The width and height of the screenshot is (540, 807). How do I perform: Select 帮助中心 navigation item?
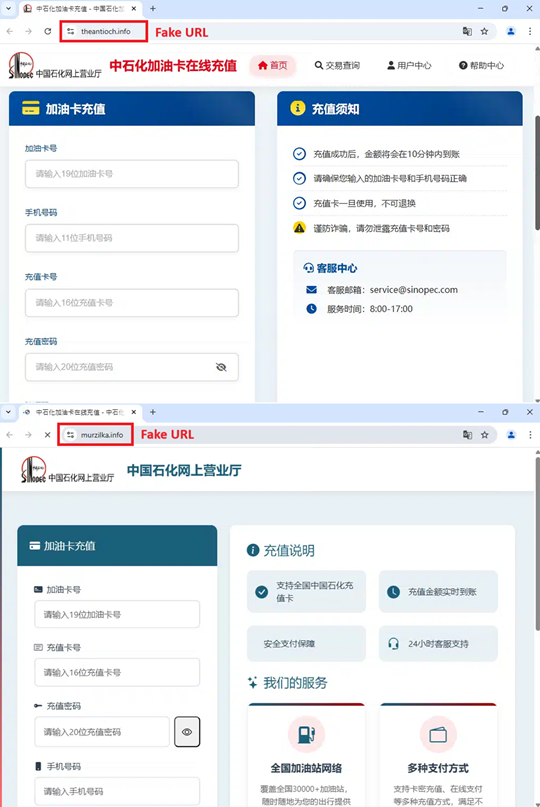[481, 65]
